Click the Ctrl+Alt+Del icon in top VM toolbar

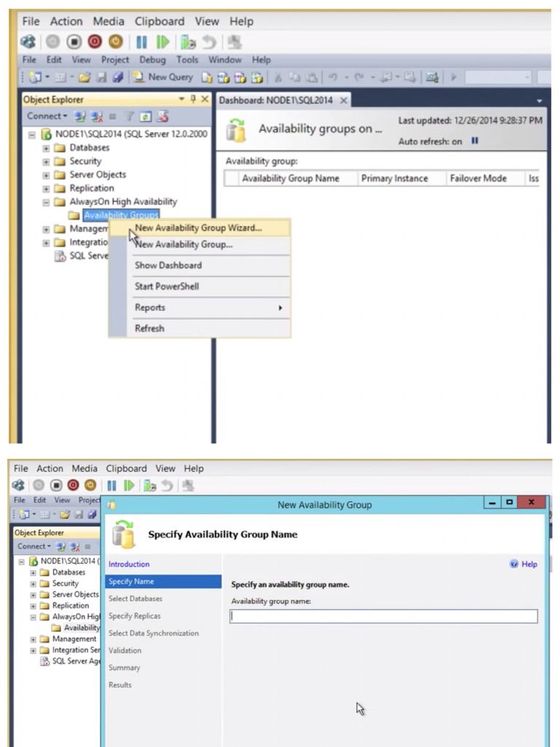point(28,42)
